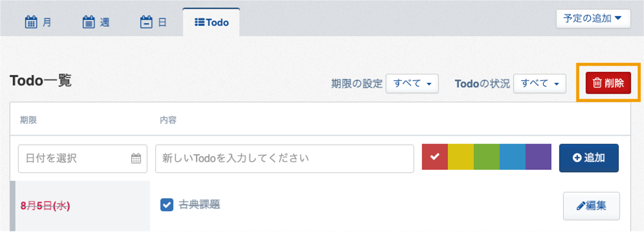Click the pencil icon on 編集 button
Viewport: 644px width, 232px height.
pos(580,206)
